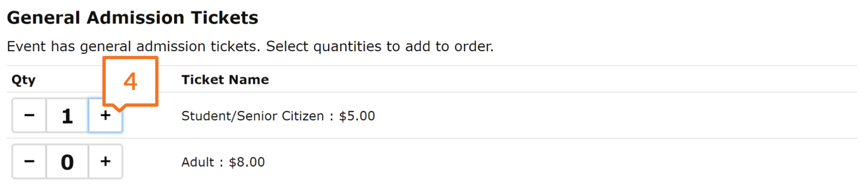Viewport: 868px width, 185px height.
Task: Click the Qty column header
Action: click(x=23, y=79)
